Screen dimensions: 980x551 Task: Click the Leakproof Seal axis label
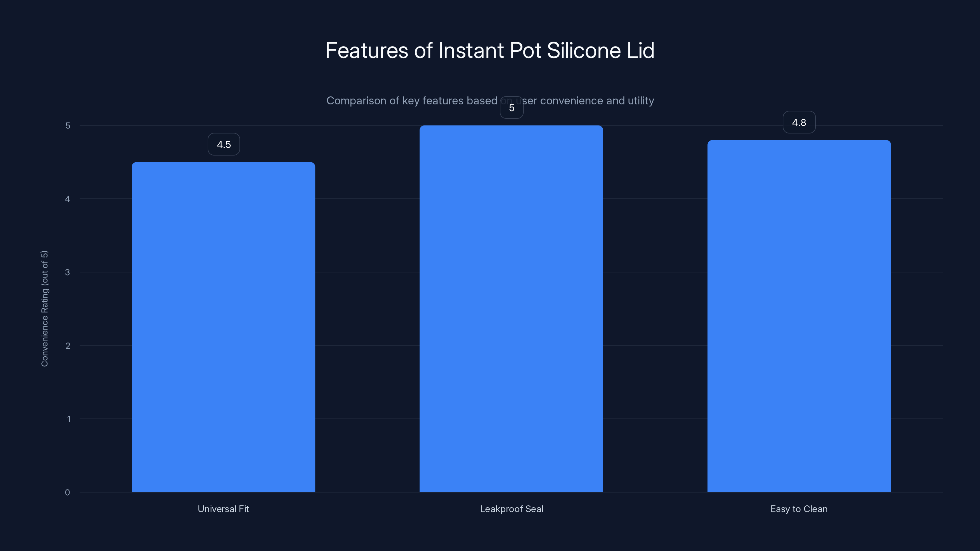point(512,509)
